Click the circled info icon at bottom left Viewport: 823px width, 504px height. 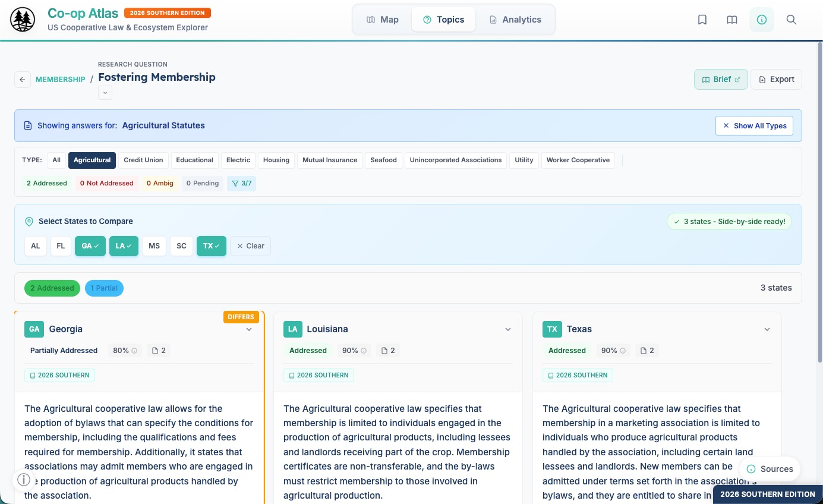click(24, 479)
